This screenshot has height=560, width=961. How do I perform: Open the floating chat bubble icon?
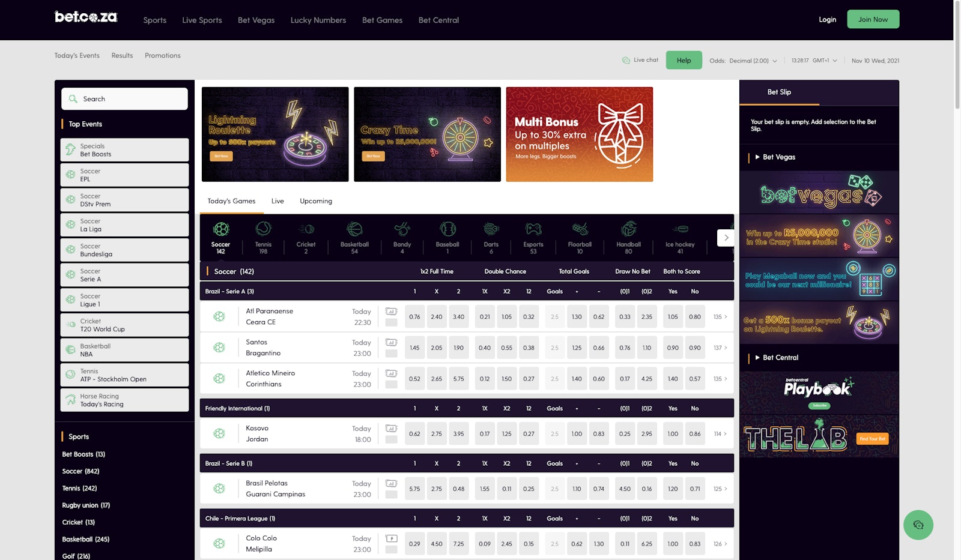pyautogui.click(x=918, y=525)
